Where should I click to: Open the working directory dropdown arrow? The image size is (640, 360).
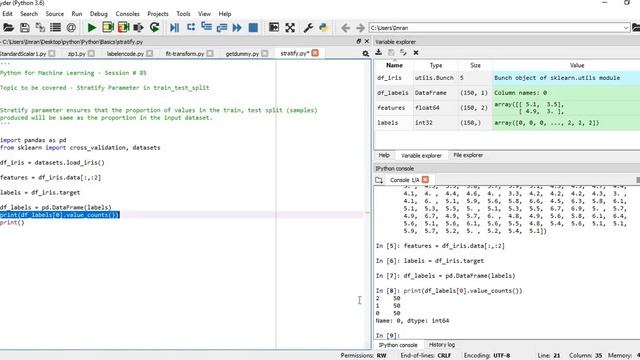point(626,28)
